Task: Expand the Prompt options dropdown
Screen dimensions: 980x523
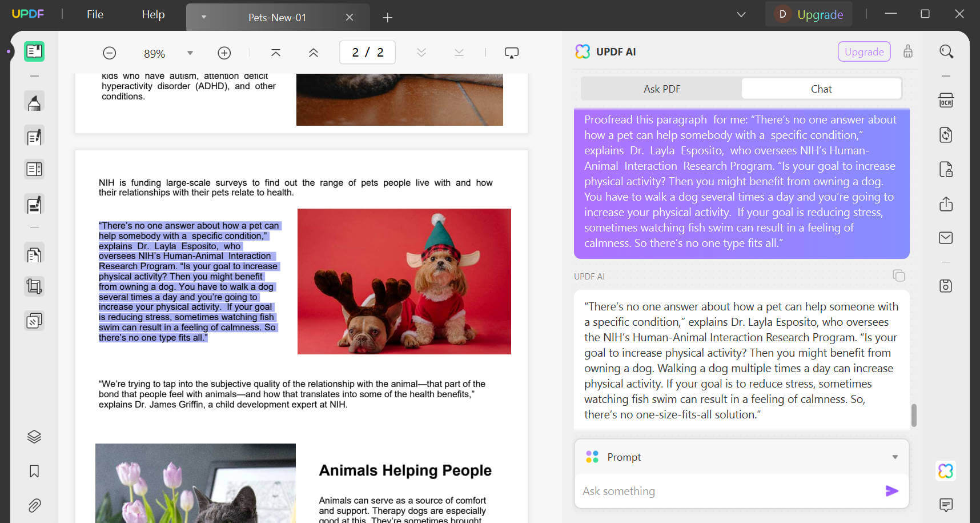Action: 894,457
